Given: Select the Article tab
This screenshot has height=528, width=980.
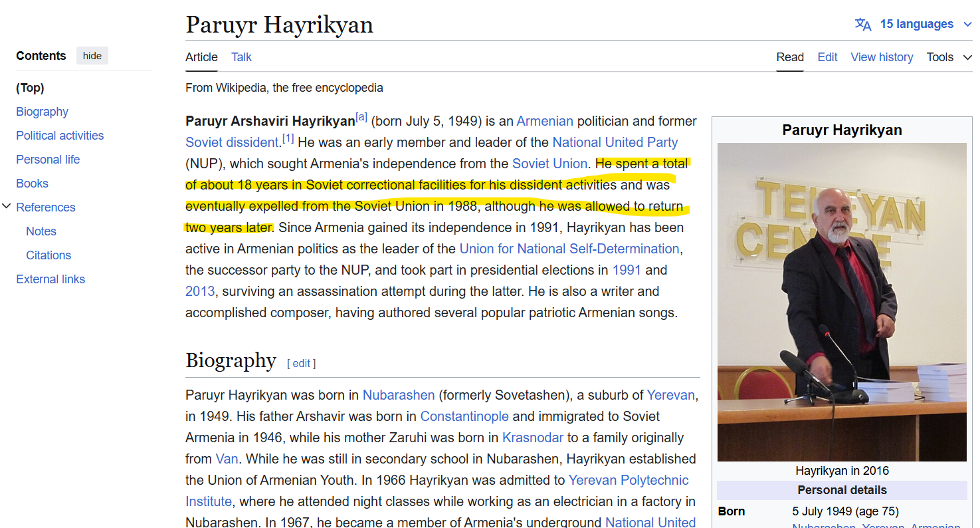Looking at the screenshot, I should click(201, 57).
